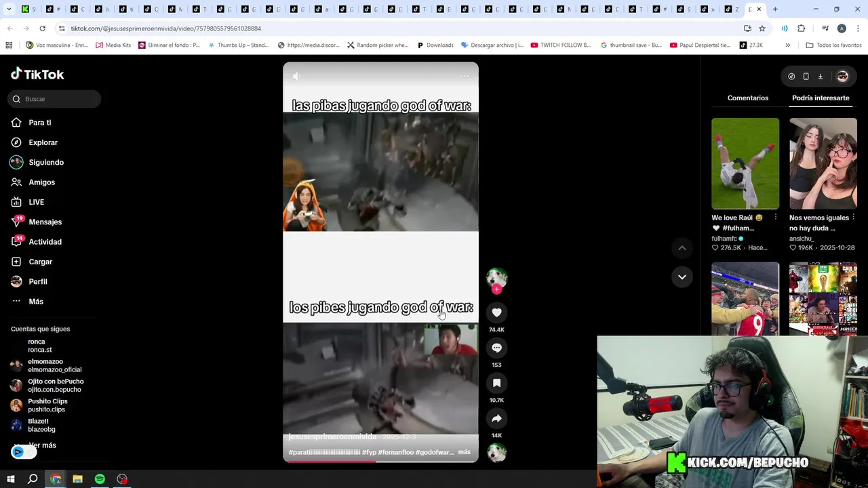This screenshot has width=868, height=488.
Task: Open the sound disc at bottom
Action: tap(496, 452)
